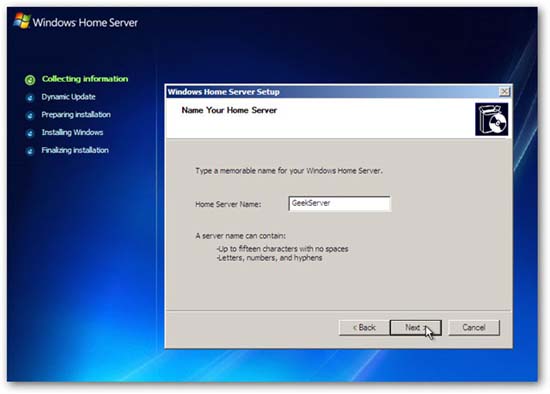Select the Collecting information step label
The width and height of the screenshot is (550, 394).
[85, 79]
